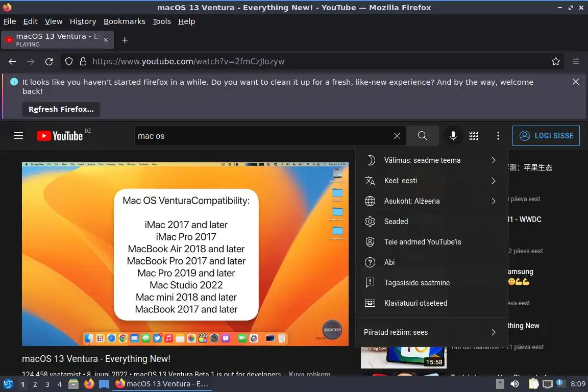
Task: Click the taskbar clock showing 8:09
Action: (577, 384)
